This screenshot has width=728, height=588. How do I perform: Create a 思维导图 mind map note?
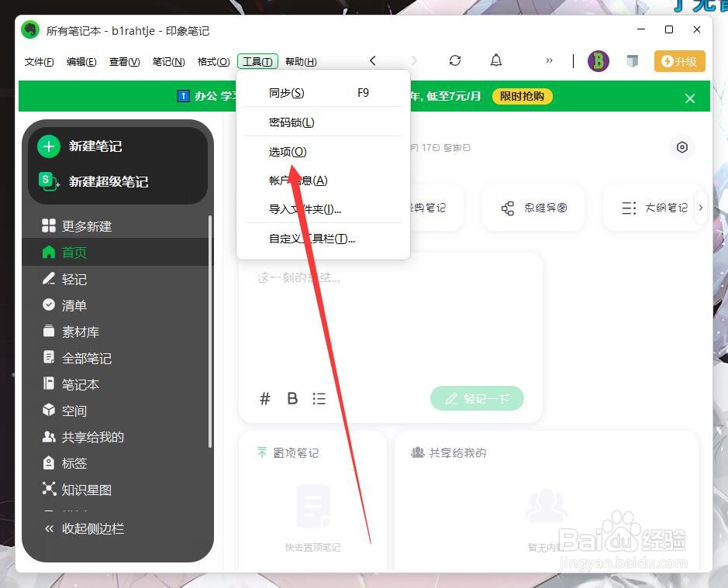[x=534, y=208]
